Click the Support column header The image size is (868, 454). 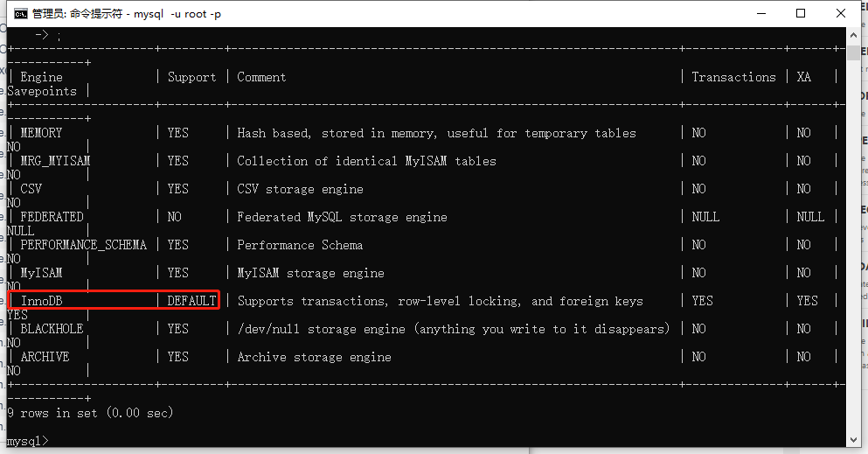tap(191, 77)
